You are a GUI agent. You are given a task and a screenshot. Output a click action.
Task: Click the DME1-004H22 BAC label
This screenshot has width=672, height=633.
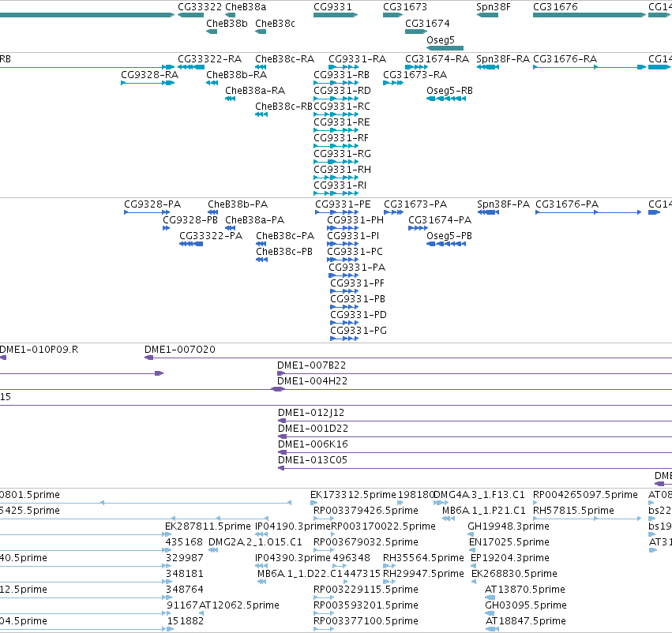[313, 381]
